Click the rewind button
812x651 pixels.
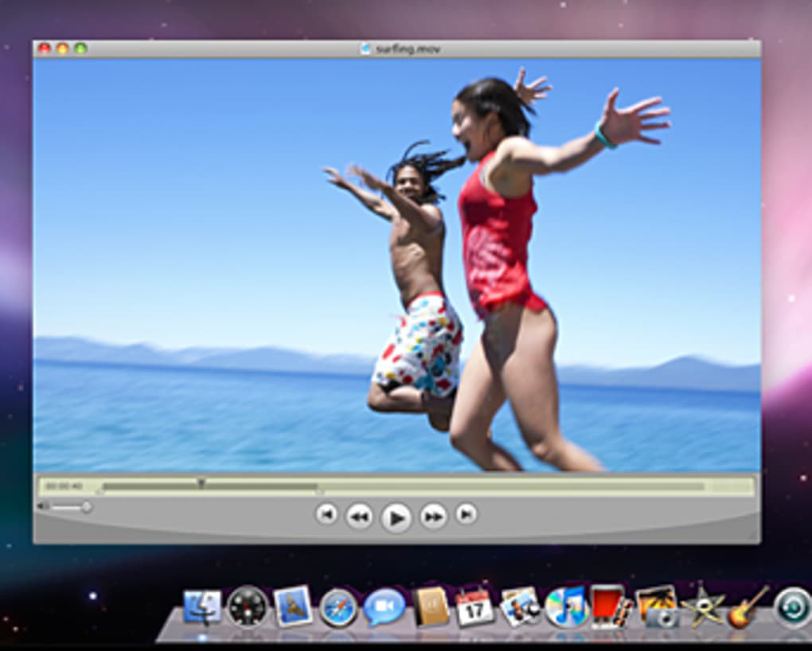pos(359,516)
